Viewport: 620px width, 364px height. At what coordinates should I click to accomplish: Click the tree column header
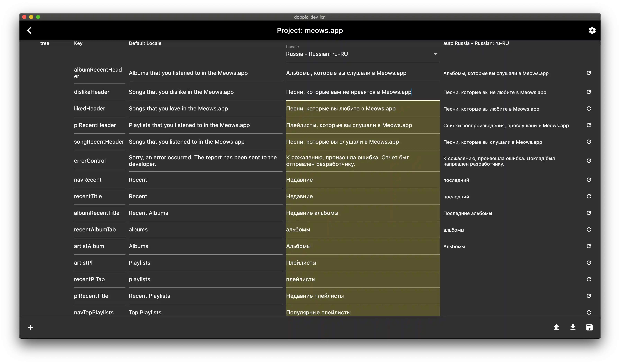(45, 43)
